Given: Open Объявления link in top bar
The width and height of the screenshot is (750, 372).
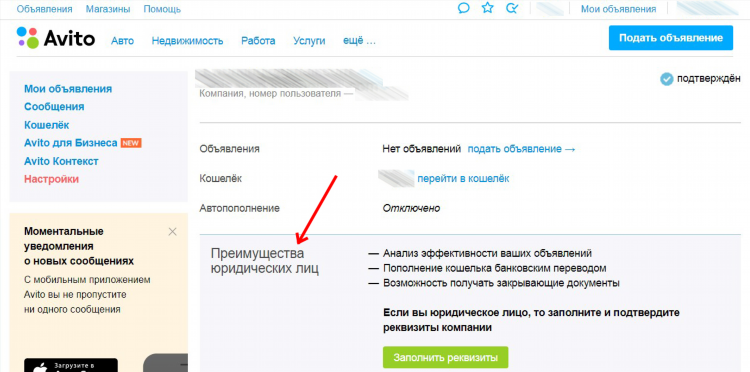Looking at the screenshot, I should (x=44, y=9).
